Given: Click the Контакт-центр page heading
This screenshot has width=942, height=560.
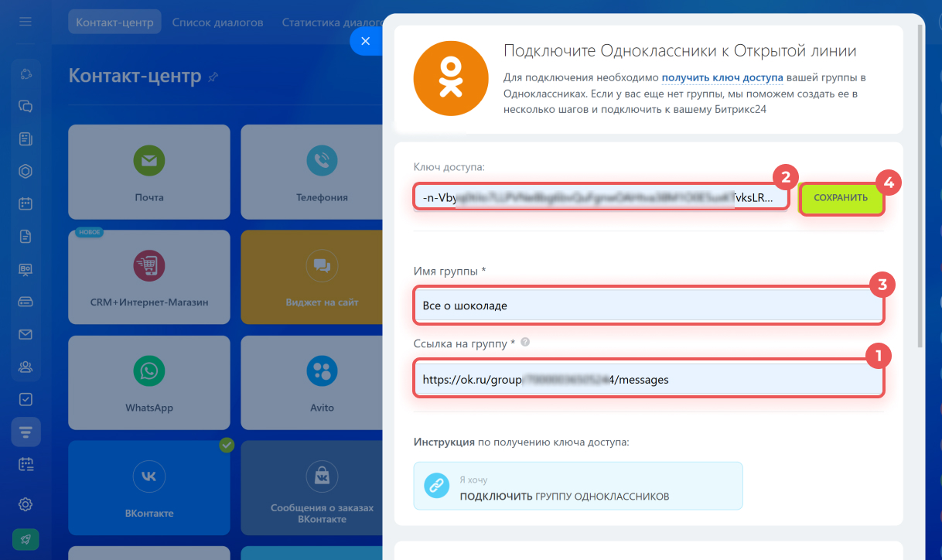Looking at the screenshot, I should (x=135, y=76).
